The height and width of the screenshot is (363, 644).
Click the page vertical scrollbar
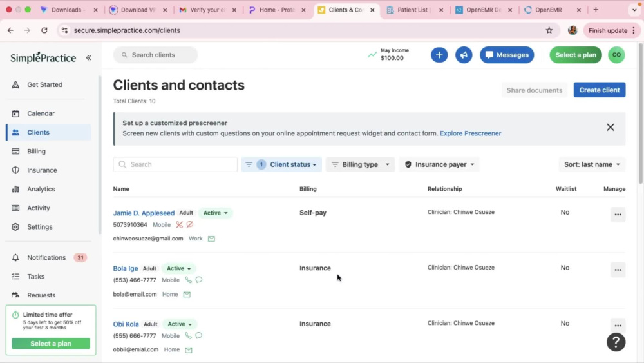641,113
